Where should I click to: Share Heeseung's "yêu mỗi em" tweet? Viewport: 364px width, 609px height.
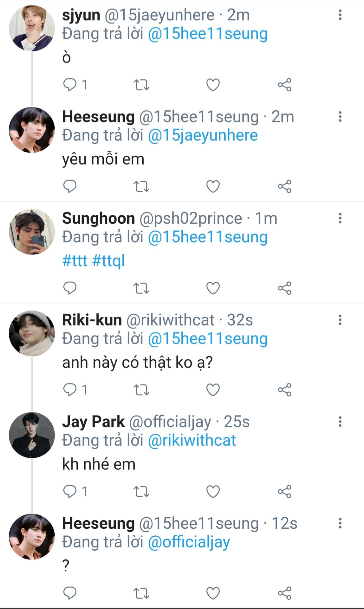point(284,187)
